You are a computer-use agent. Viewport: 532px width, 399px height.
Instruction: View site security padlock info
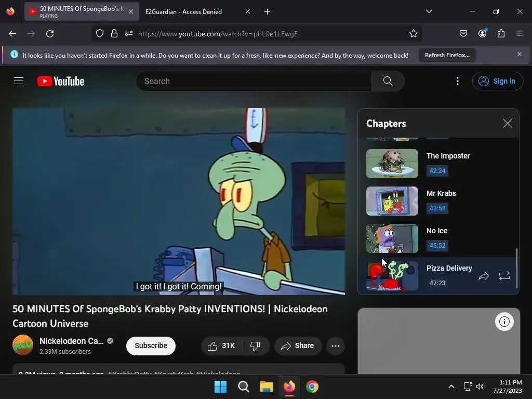[114, 34]
